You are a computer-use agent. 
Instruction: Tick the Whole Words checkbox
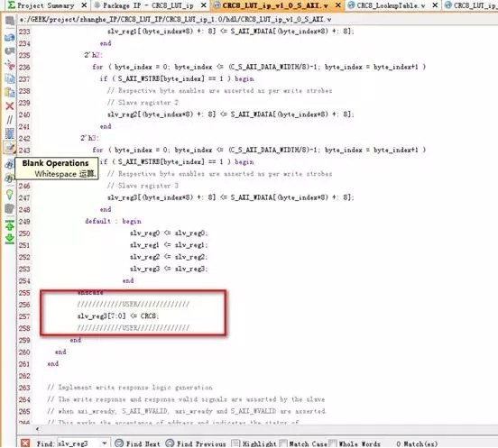pyautogui.click(x=333, y=443)
